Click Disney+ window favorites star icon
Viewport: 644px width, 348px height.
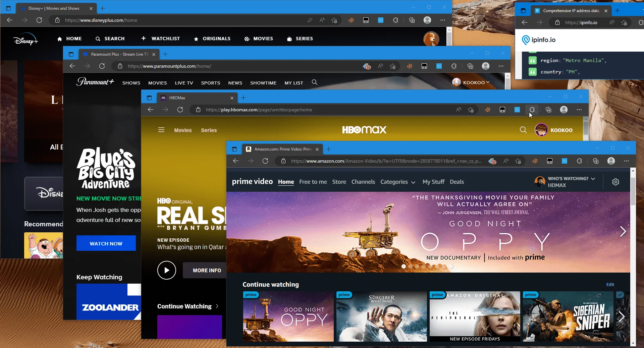[x=334, y=20]
